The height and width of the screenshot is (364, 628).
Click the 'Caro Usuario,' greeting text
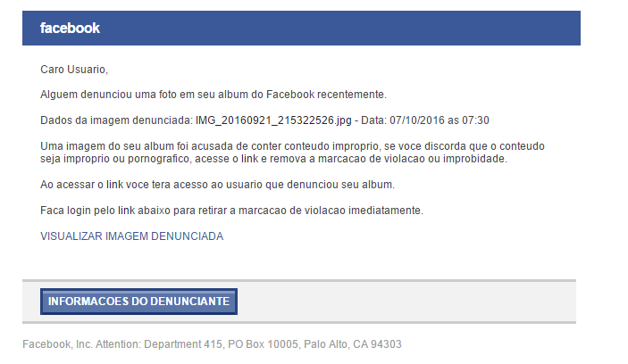pyautogui.click(x=73, y=69)
